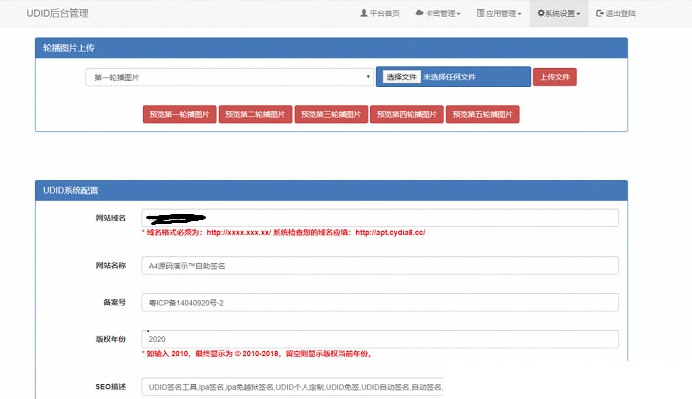
Task: Click the UDID后台管理 brand title
Action: 57,13
